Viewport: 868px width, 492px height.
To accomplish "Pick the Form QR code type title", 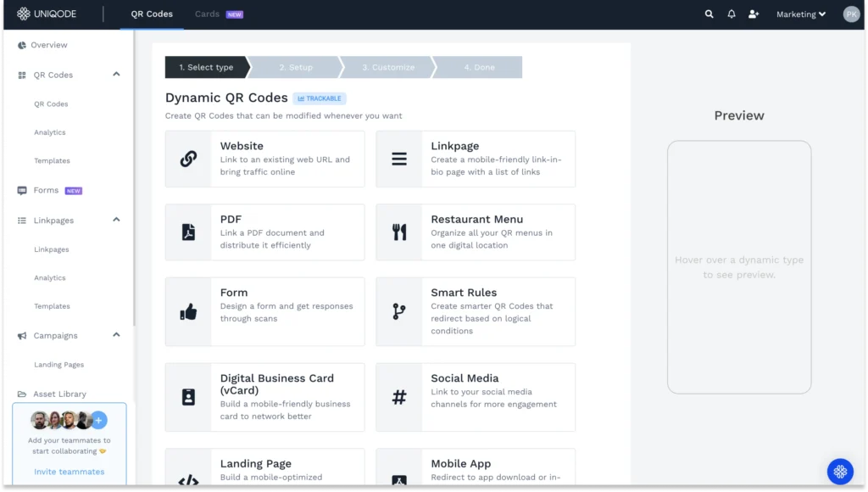I will tap(234, 293).
